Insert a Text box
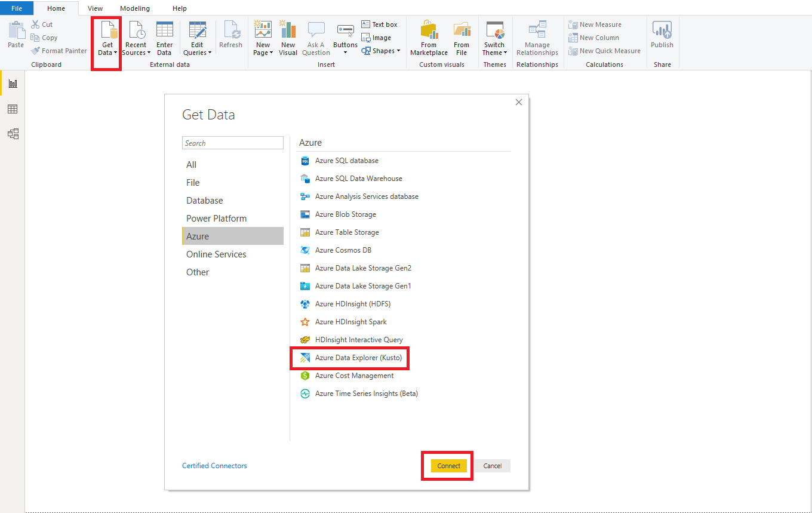 click(380, 24)
